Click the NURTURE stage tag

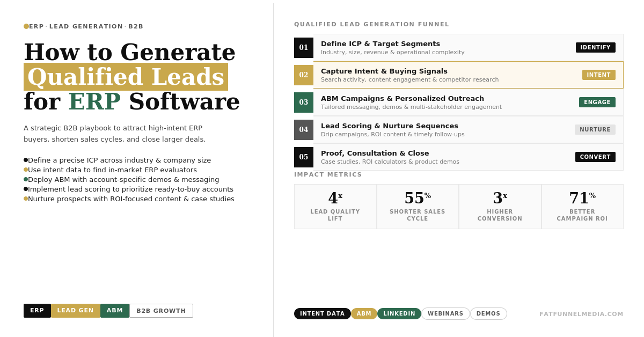595,130
